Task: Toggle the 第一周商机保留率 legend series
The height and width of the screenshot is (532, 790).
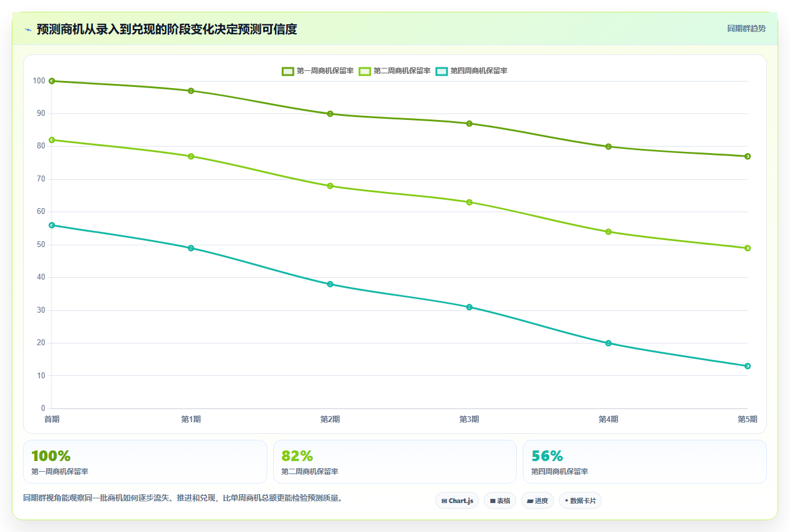Action: click(318, 71)
